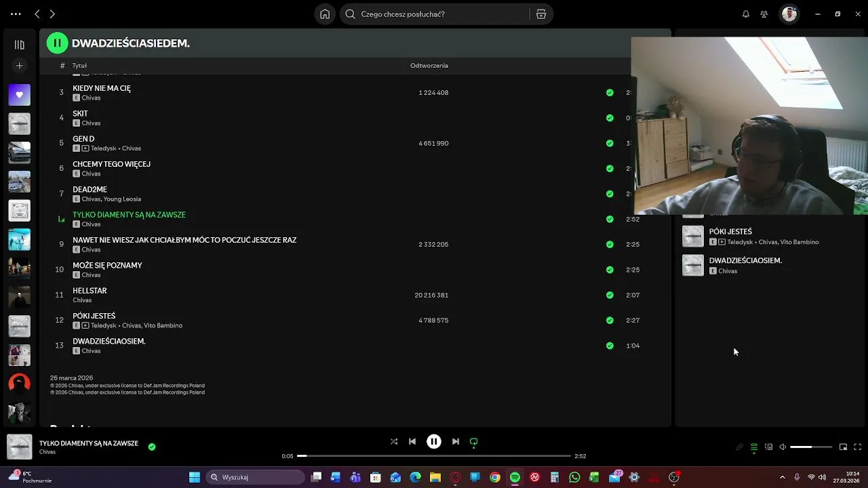This screenshot has width=868, height=488.
Task: Open the Browse icon in search bar
Action: [541, 14]
